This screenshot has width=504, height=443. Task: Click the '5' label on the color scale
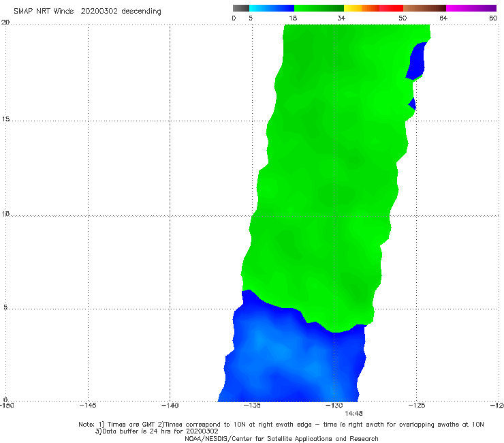pyautogui.click(x=251, y=18)
